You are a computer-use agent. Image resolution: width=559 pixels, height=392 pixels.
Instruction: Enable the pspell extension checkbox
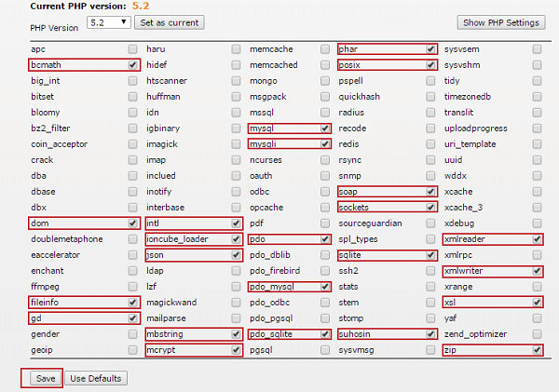pyautogui.click(x=430, y=81)
